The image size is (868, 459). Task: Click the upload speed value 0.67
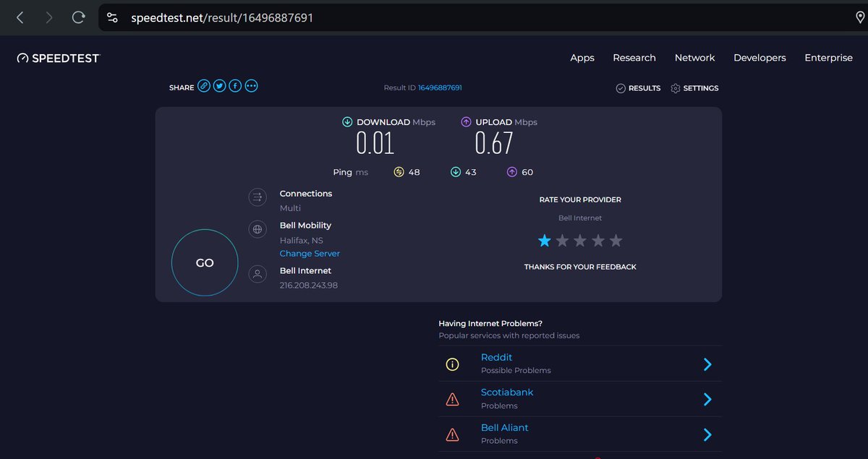(494, 143)
